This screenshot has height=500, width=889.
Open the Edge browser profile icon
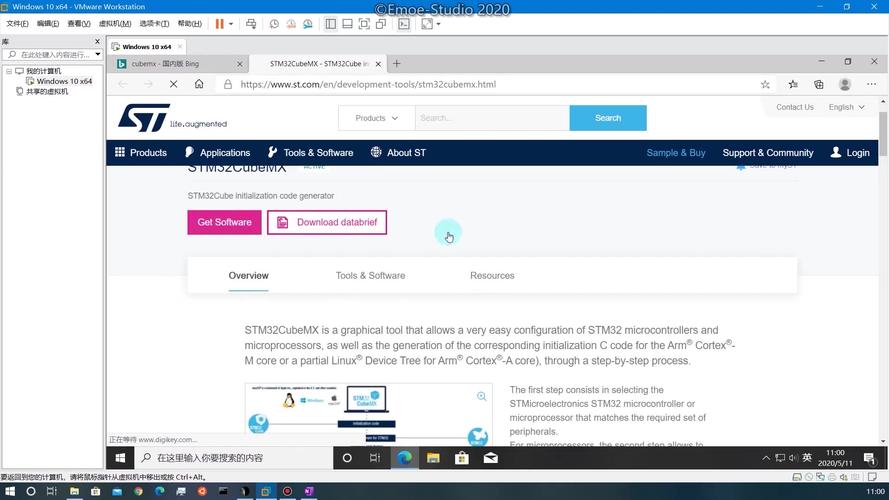pyautogui.click(x=845, y=85)
